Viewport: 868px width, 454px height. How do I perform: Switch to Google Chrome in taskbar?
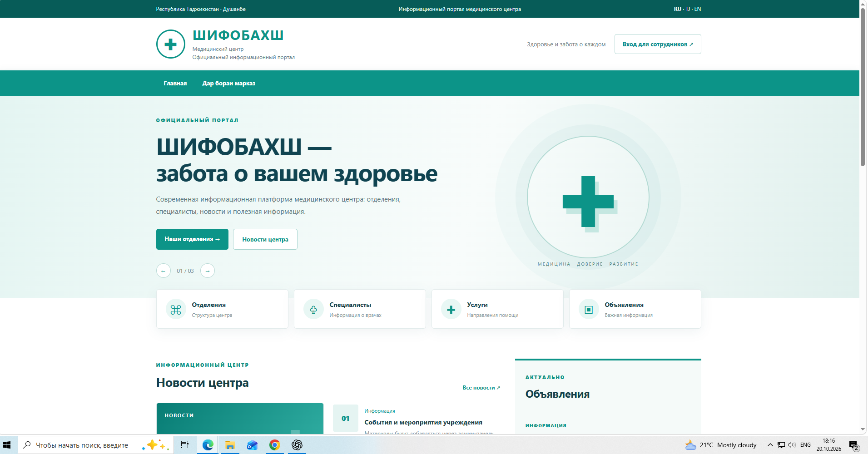(274, 445)
